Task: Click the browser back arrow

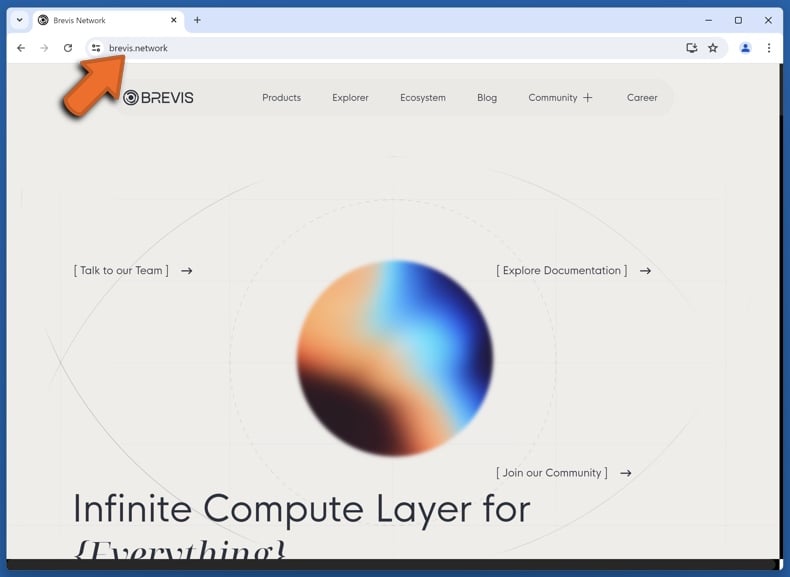Action: click(21, 48)
